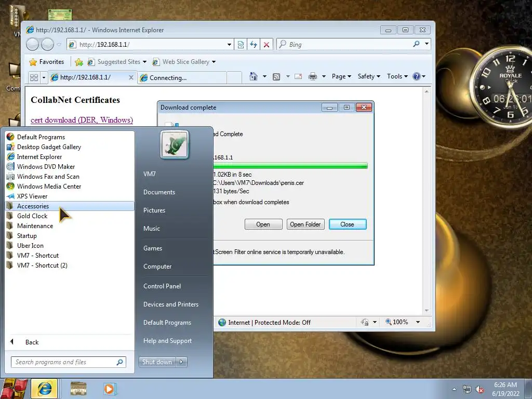532x399 pixels.
Task: Click the Home icon in command bar
Action: (253, 76)
